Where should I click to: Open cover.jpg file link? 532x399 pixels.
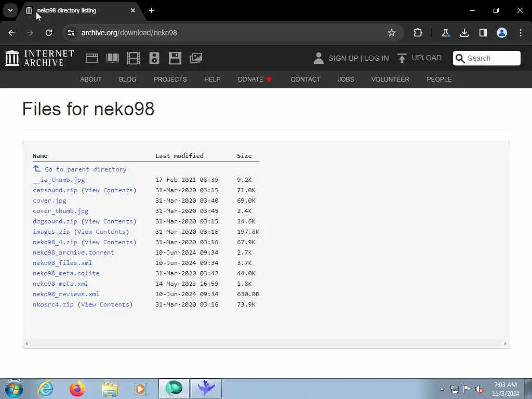click(49, 201)
